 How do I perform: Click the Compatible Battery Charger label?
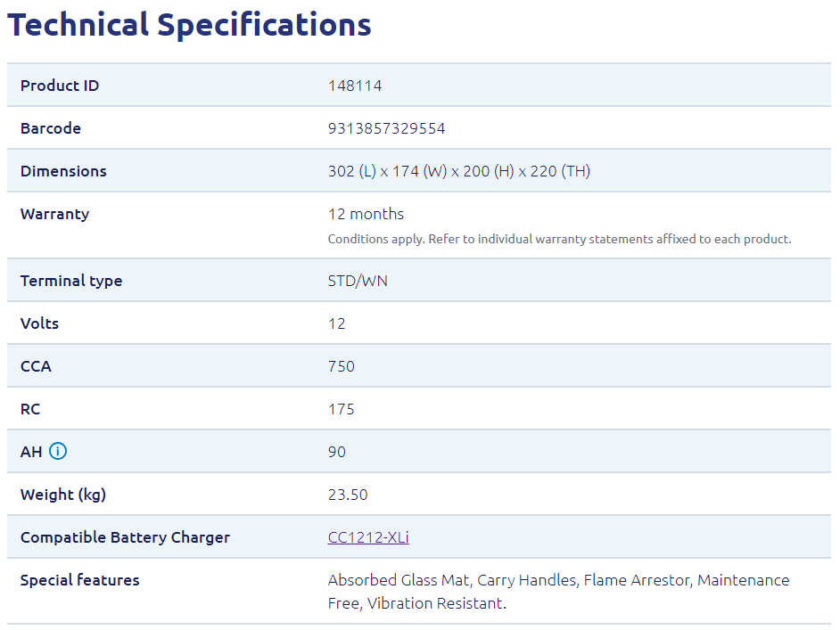pyautogui.click(x=125, y=537)
